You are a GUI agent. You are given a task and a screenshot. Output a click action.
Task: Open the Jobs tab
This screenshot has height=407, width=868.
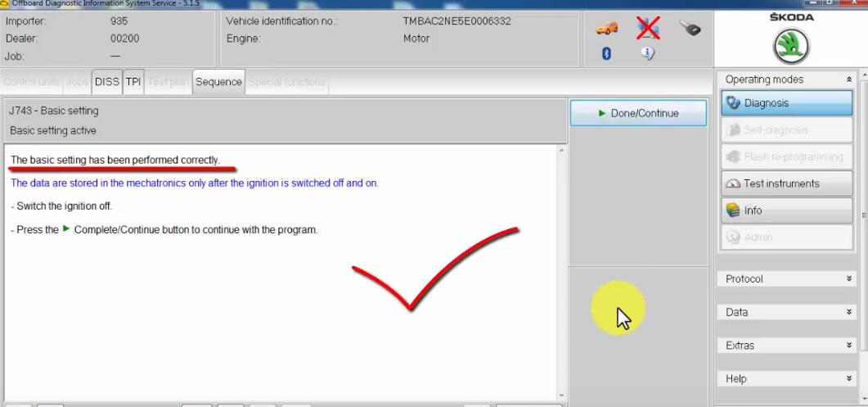(x=77, y=82)
